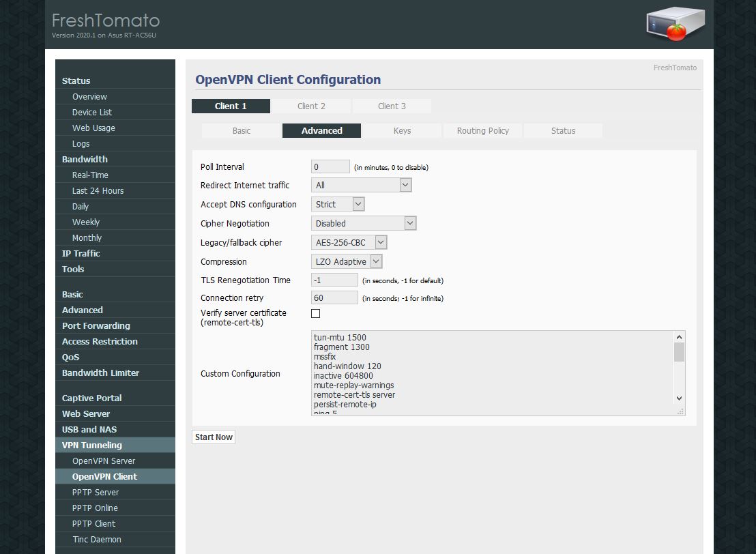Open QoS section
Image resolution: width=756 pixels, height=554 pixels.
(x=115, y=357)
